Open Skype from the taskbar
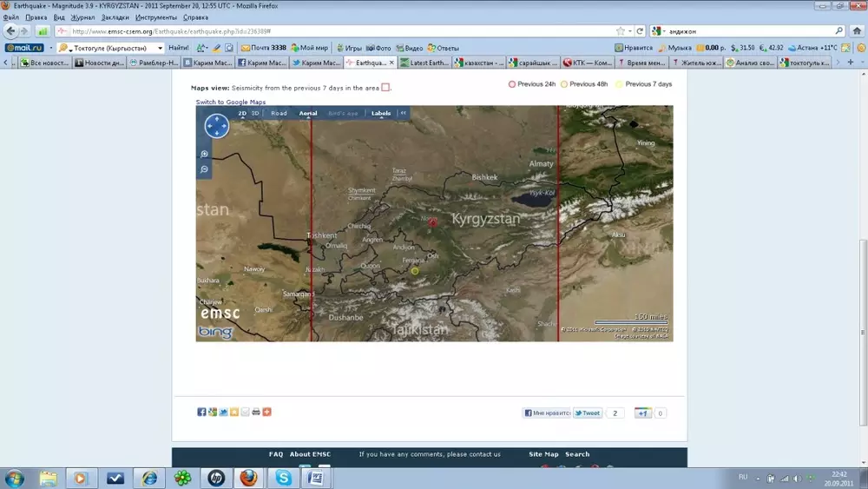Viewport: 868px width, 489px height. (284, 478)
